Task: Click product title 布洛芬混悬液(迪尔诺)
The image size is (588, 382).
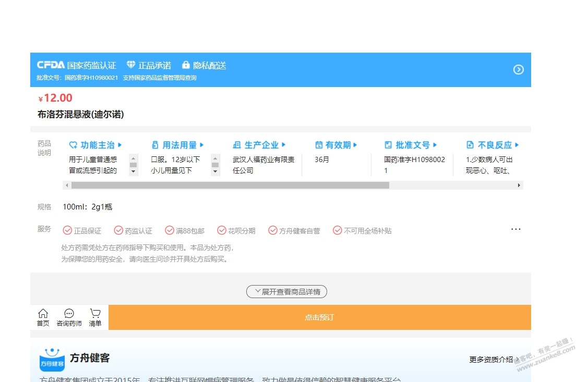Action: [81, 114]
